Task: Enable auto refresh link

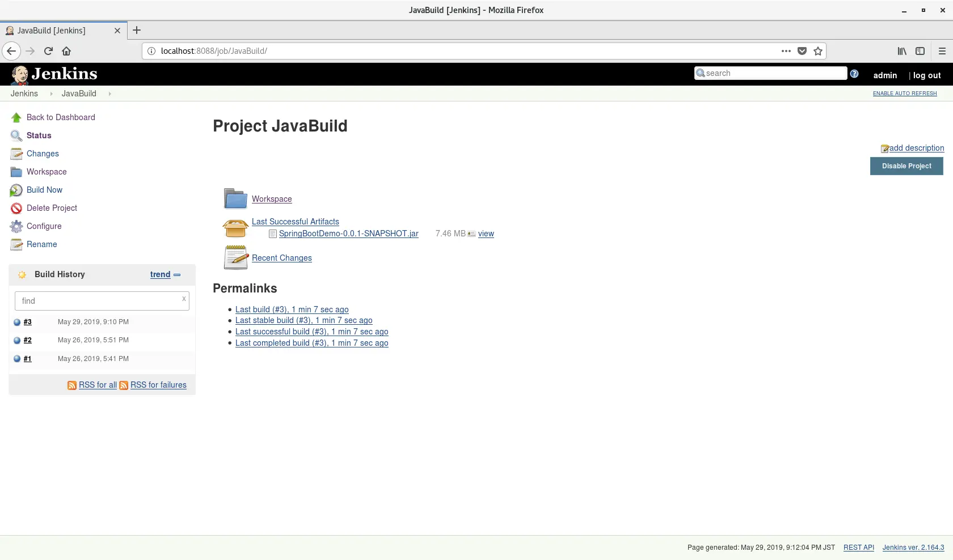Action: 905,94
